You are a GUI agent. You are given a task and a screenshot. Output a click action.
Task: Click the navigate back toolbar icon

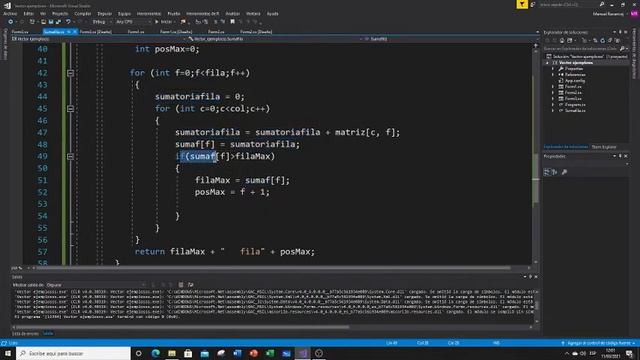click(x=10, y=22)
